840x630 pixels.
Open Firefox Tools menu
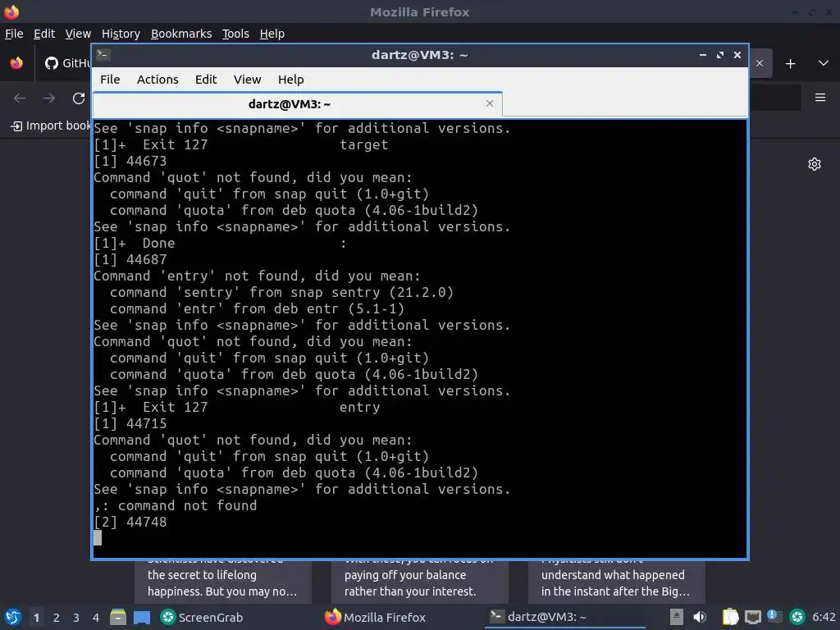click(x=235, y=34)
